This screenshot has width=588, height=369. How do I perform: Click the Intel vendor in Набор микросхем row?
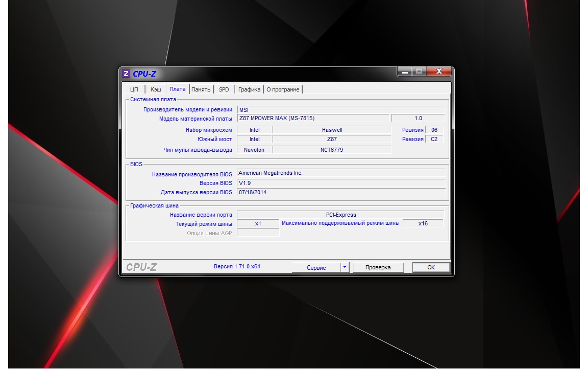coord(254,130)
